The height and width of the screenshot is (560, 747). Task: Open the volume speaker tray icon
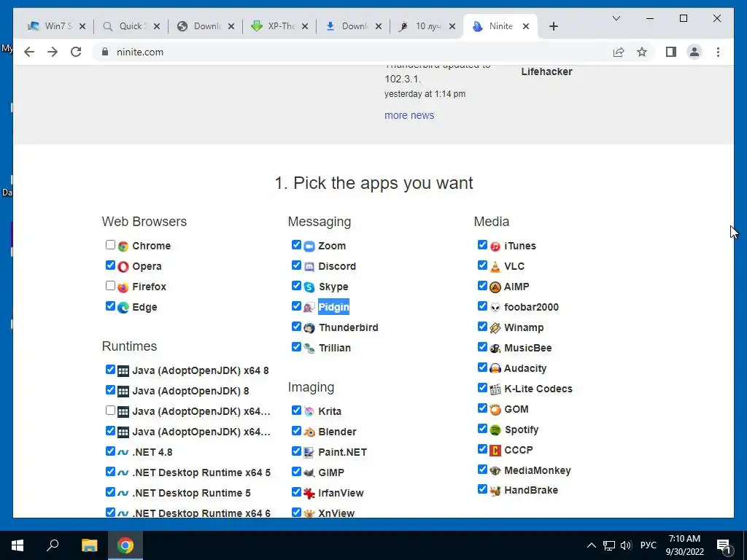(x=626, y=545)
